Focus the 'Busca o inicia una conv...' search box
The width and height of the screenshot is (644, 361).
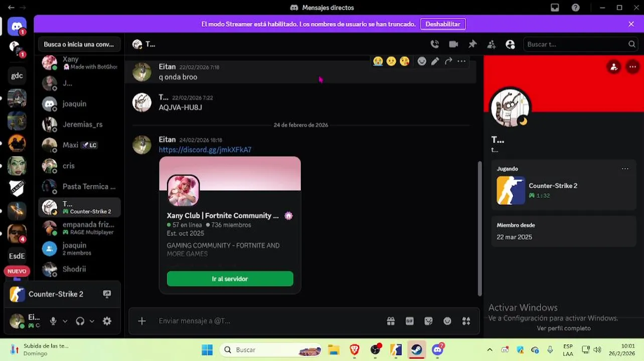[x=79, y=44]
